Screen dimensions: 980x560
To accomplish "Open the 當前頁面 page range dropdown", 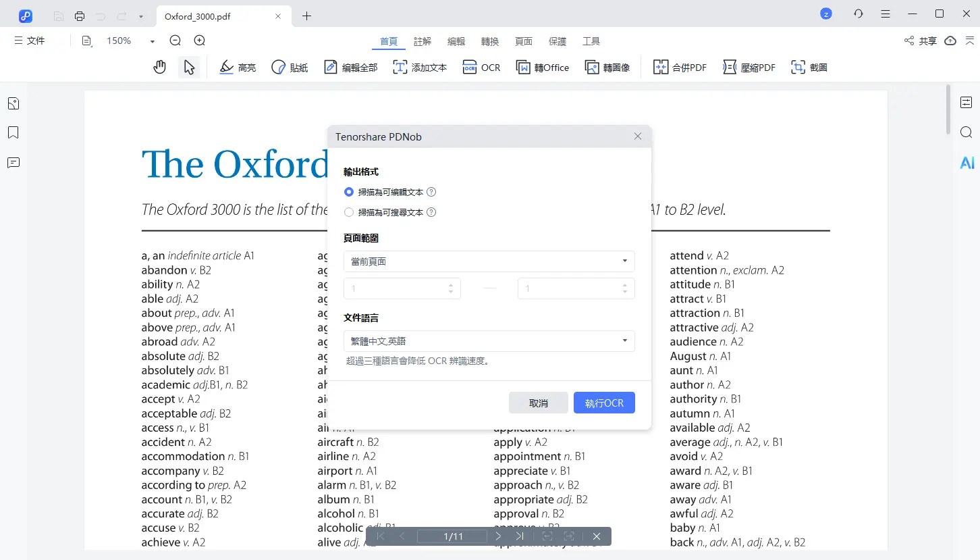I will click(x=489, y=261).
